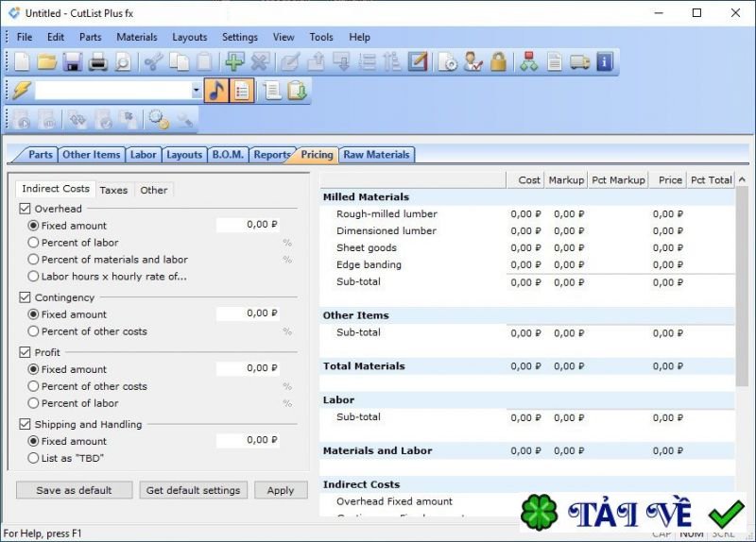
Task: Click the blue info icon
Action: coord(605,62)
